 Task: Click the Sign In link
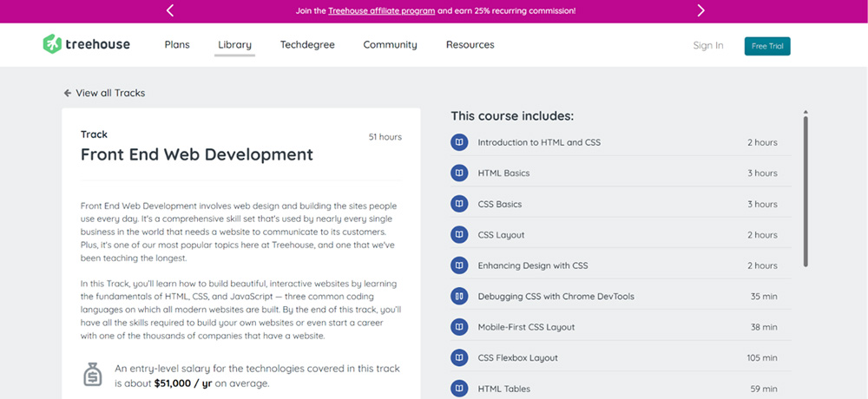pos(707,46)
